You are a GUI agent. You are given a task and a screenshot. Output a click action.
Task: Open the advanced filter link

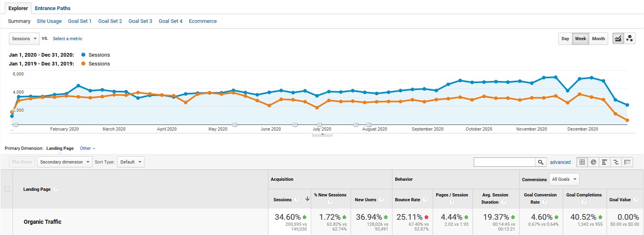click(x=560, y=162)
